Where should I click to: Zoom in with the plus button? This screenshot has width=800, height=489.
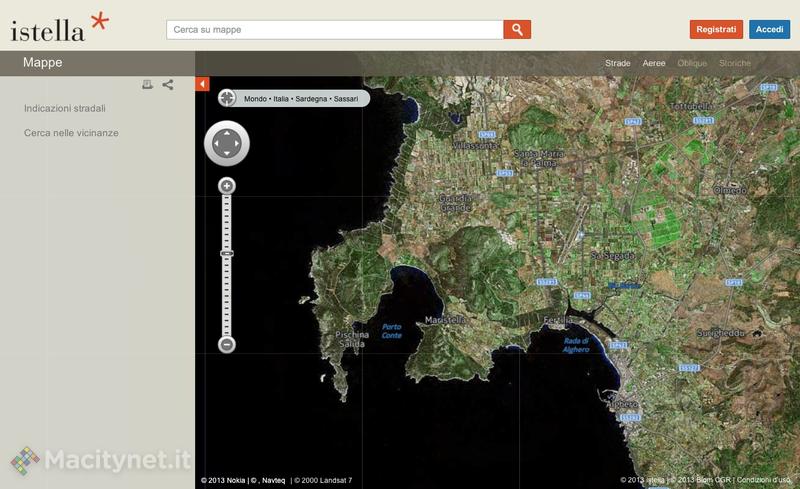point(227,186)
